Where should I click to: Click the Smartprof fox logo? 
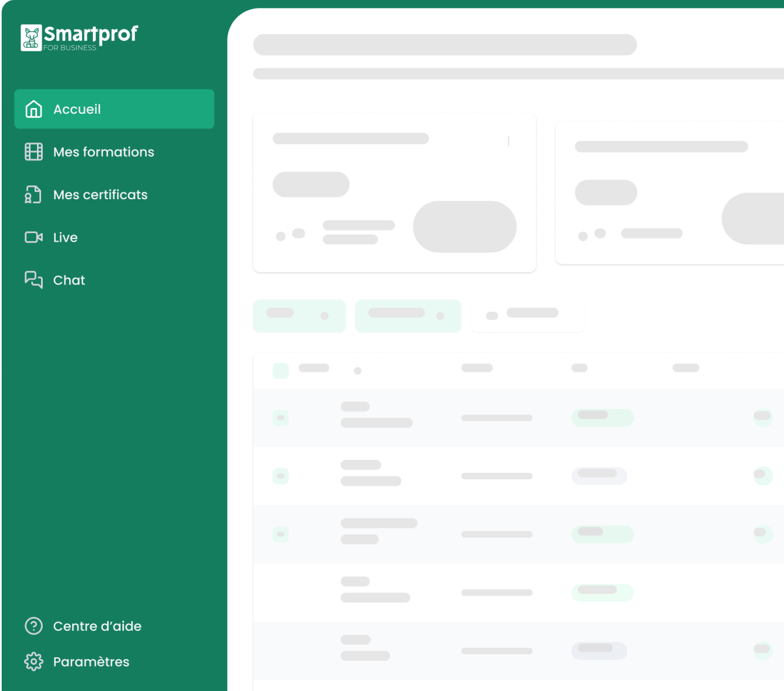[32, 36]
